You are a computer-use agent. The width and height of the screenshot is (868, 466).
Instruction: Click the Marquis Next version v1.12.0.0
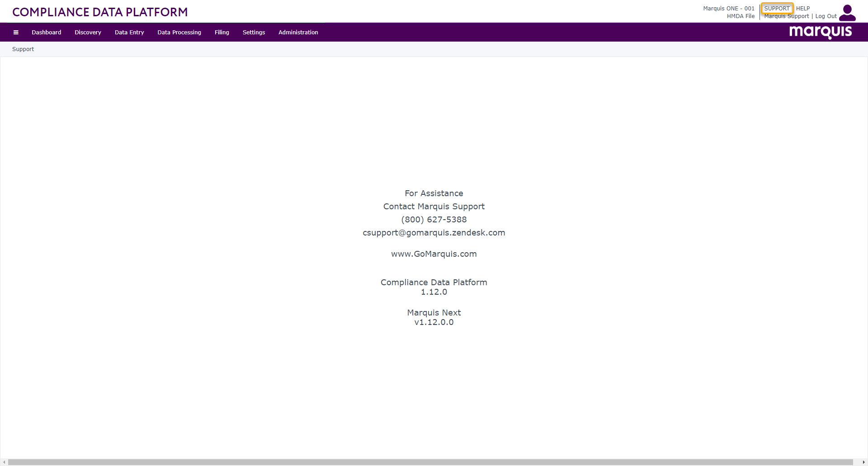coord(434,322)
